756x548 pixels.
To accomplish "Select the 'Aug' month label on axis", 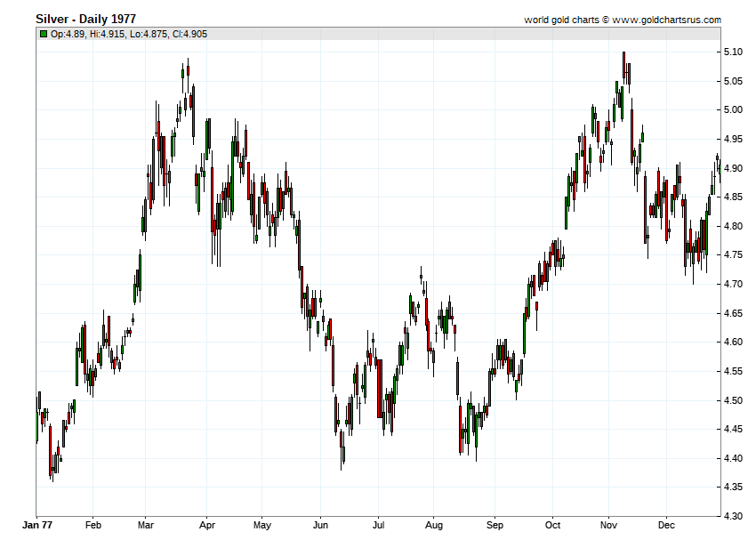I will (x=433, y=526).
